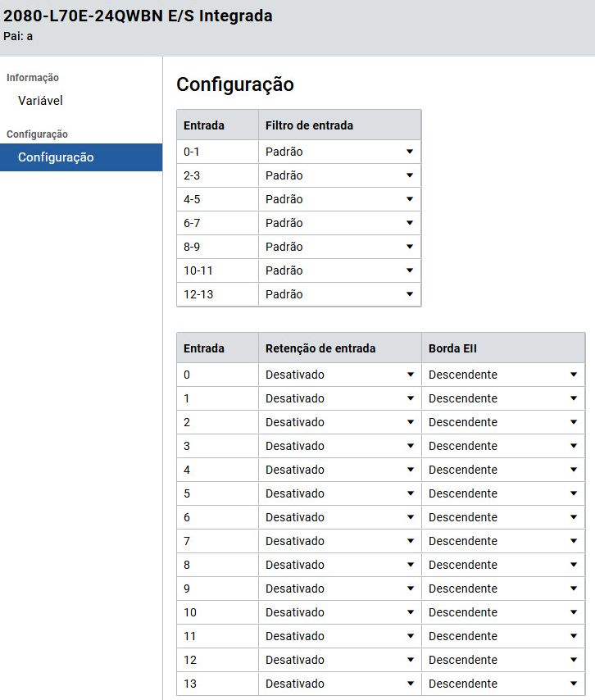Open the Borda EII dropdown for Entrada 0
This screenshot has width=595, height=700.
[x=503, y=375]
